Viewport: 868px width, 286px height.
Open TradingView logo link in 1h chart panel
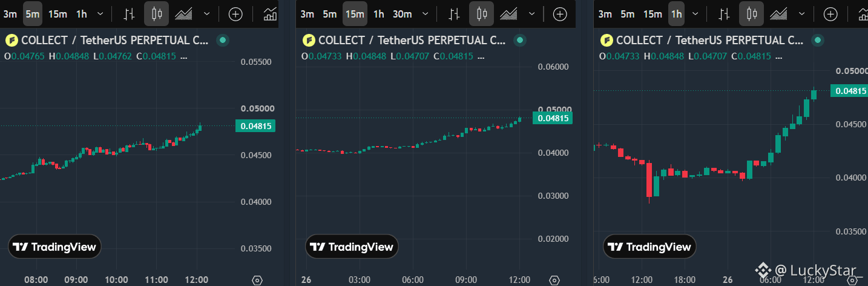coord(650,247)
